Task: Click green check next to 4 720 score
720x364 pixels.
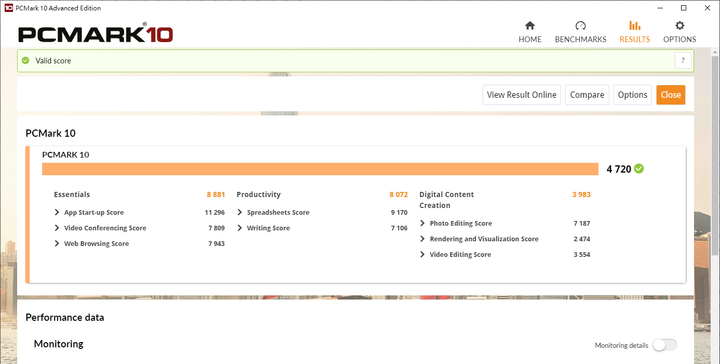Action: pyautogui.click(x=639, y=168)
